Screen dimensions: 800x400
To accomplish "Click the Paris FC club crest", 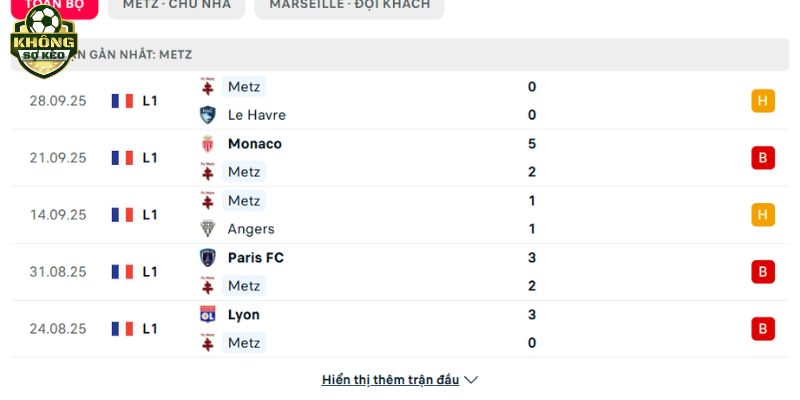I will [208, 258].
